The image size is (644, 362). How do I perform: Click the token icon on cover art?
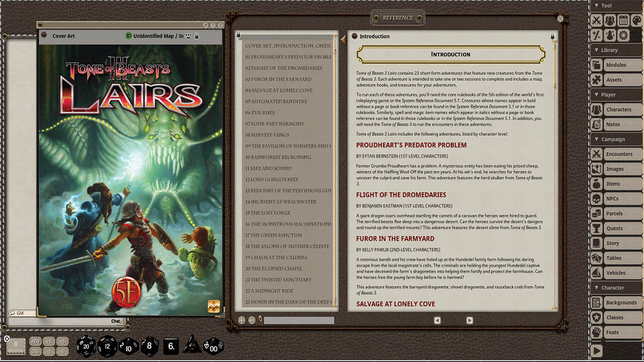pos(213,306)
